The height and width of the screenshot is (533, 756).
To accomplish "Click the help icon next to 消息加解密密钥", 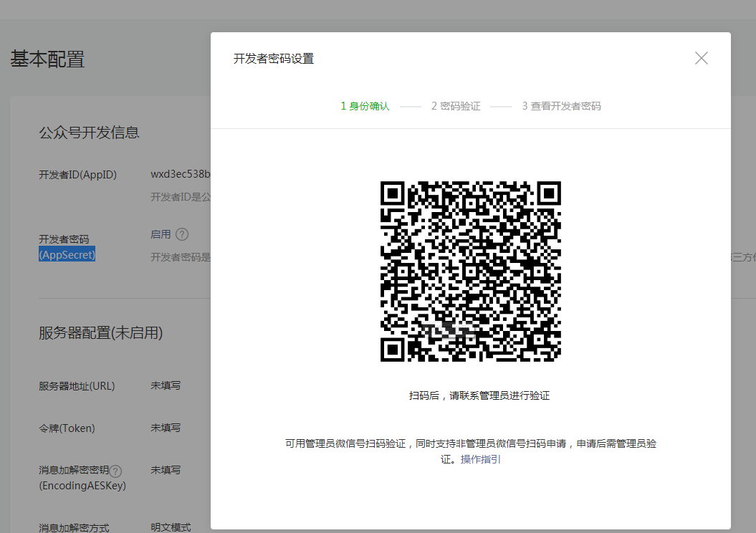I will (115, 471).
